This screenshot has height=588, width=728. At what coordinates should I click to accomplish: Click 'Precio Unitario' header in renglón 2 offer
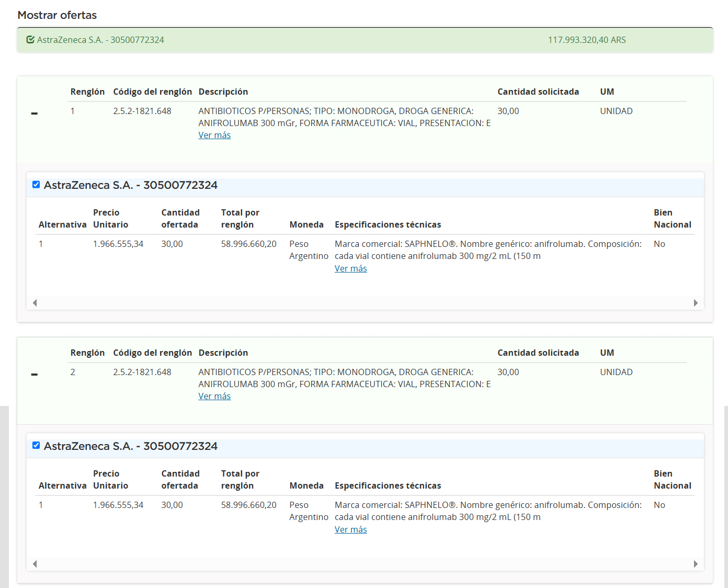[x=110, y=480]
